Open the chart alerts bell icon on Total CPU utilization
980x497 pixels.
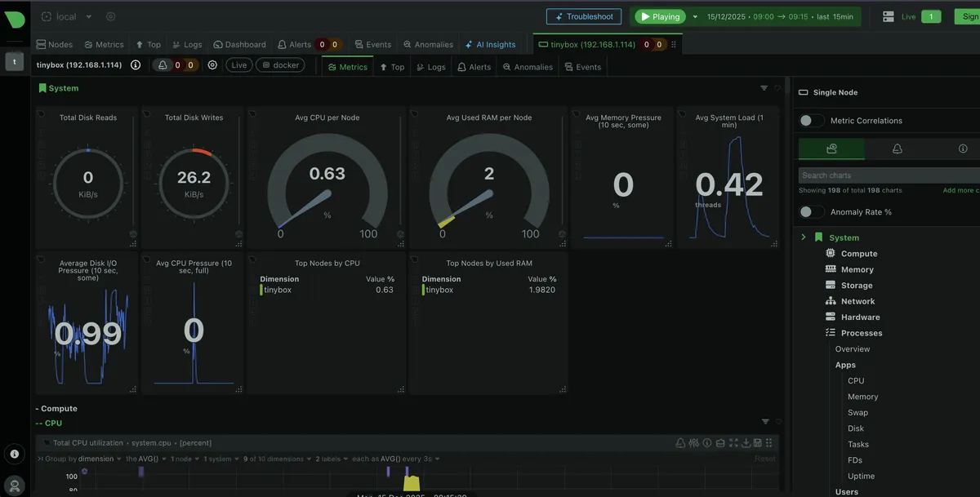coord(680,442)
